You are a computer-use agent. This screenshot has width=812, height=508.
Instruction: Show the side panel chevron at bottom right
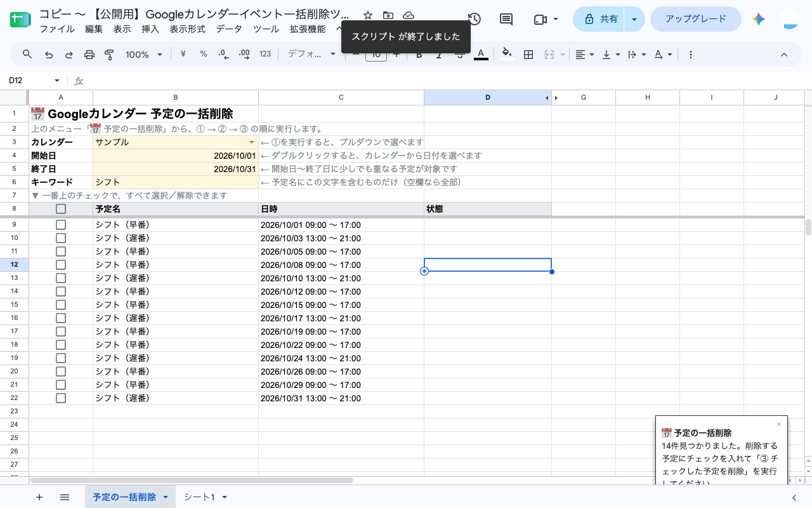794,497
